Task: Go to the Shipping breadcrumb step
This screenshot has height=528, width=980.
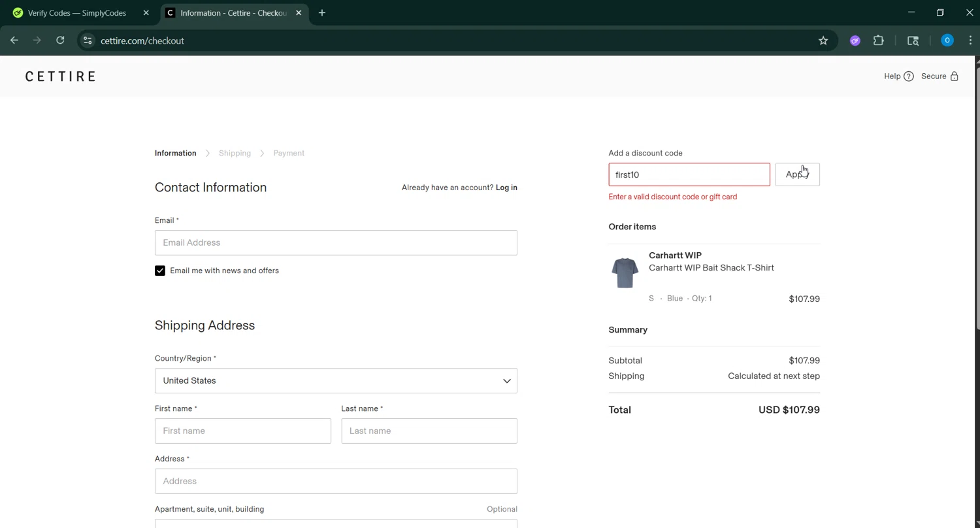Action: pyautogui.click(x=235, y=153)
